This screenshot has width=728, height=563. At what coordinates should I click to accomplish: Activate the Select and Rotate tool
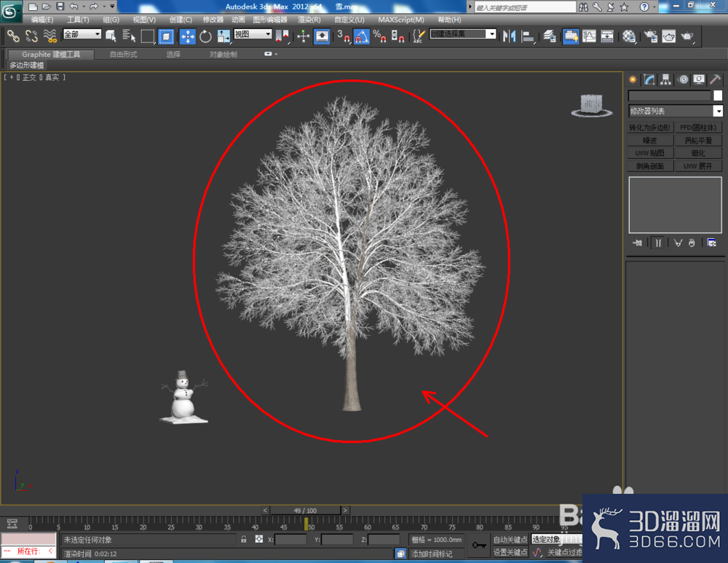point(205,36)
